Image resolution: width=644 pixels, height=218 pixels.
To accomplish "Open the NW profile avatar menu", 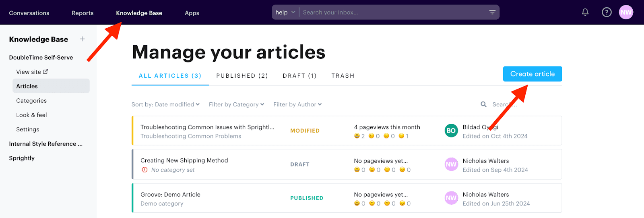I will [x=626, y=12].
